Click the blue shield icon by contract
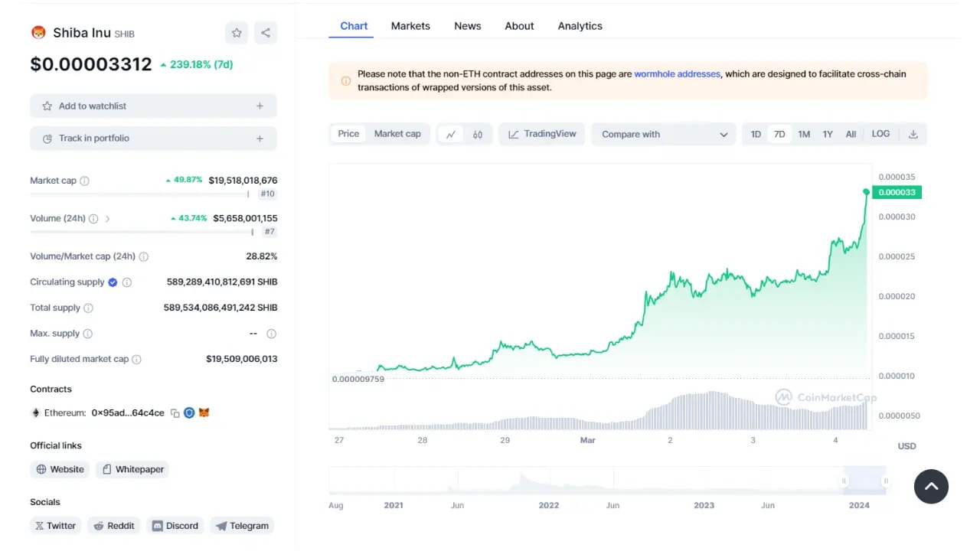Screen dimensions: 980x551 pos(189,413)
